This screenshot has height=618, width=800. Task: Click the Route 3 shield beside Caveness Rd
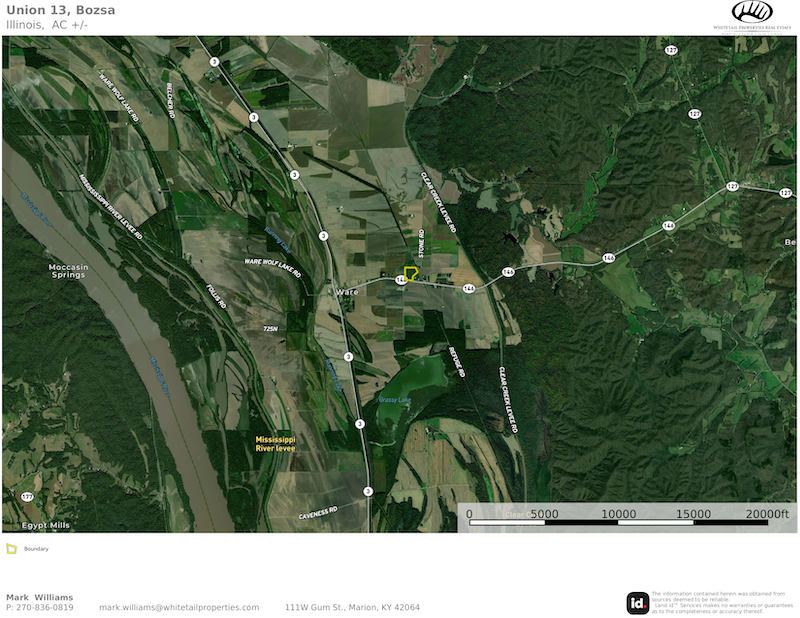[368, 491]
